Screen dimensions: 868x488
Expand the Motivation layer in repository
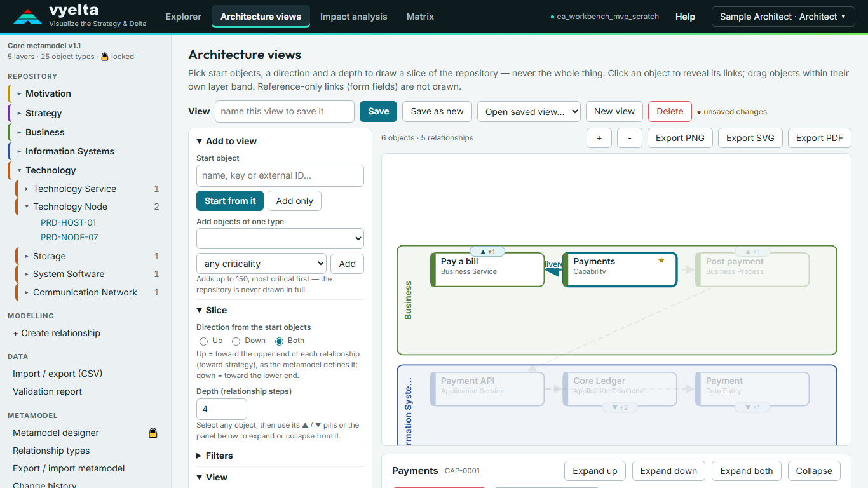(48, 93)
